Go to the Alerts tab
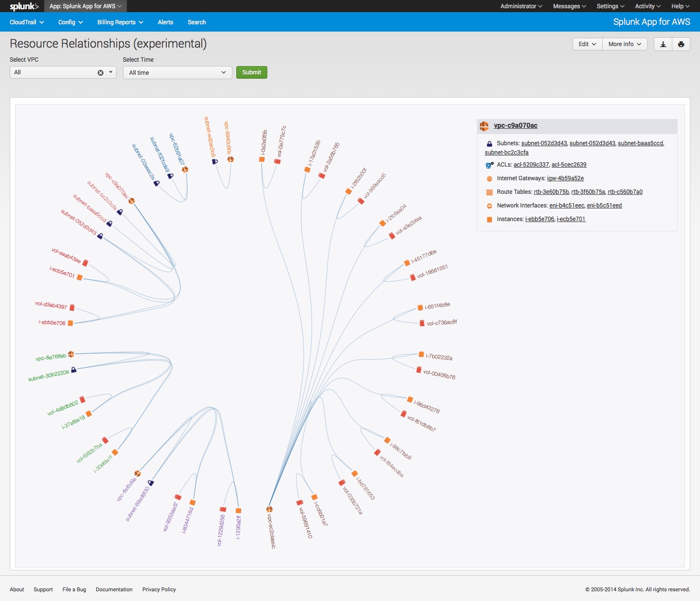 coord(165,22)
